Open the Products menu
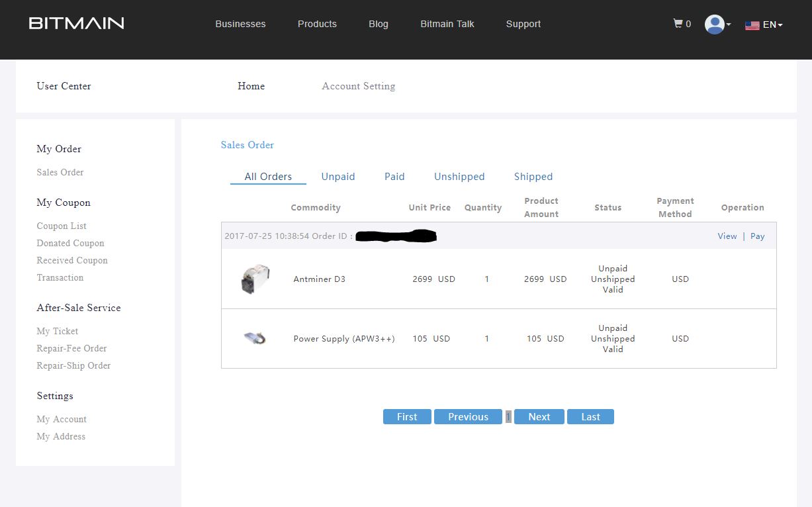The height and width of the screenshot is (507, 812). [317, 24]
